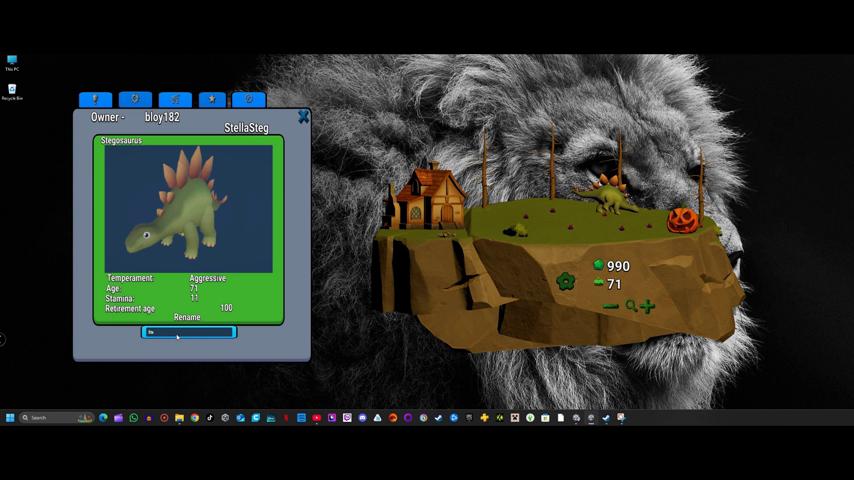Click the owner name bloy182
The height and width of the screenshot is (480, 854).
[x=162, y=117]
